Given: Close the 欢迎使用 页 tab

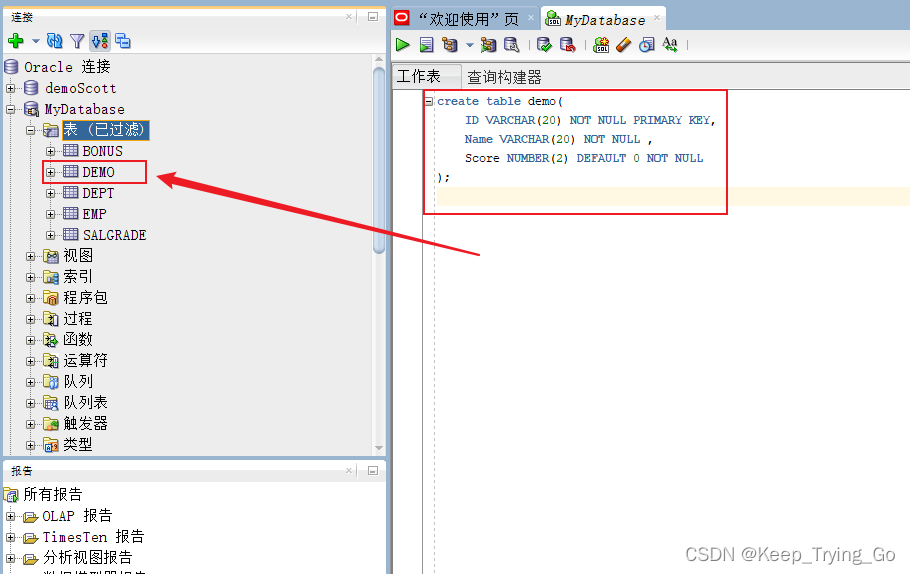Looking at the screenshot, I should click(530, 18).
